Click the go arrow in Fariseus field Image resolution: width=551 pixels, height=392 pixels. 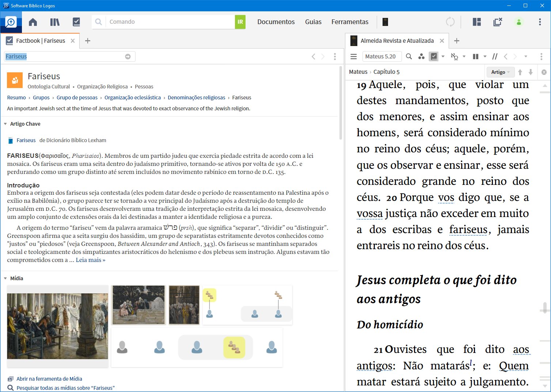(x=128, y=57)
